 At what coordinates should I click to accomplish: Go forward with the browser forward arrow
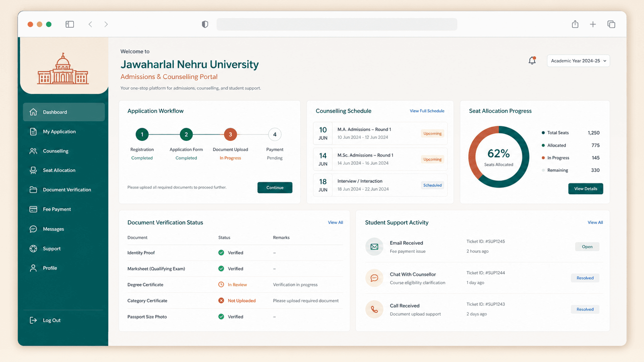(106, 24)
